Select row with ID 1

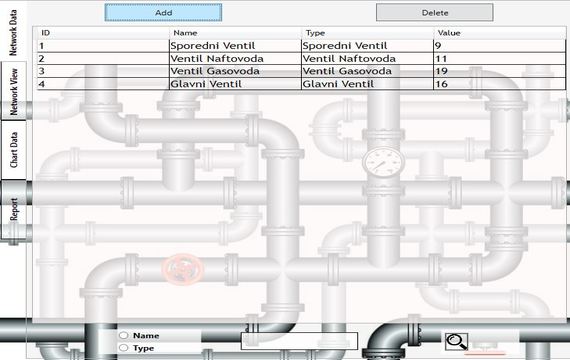(301, 46)
